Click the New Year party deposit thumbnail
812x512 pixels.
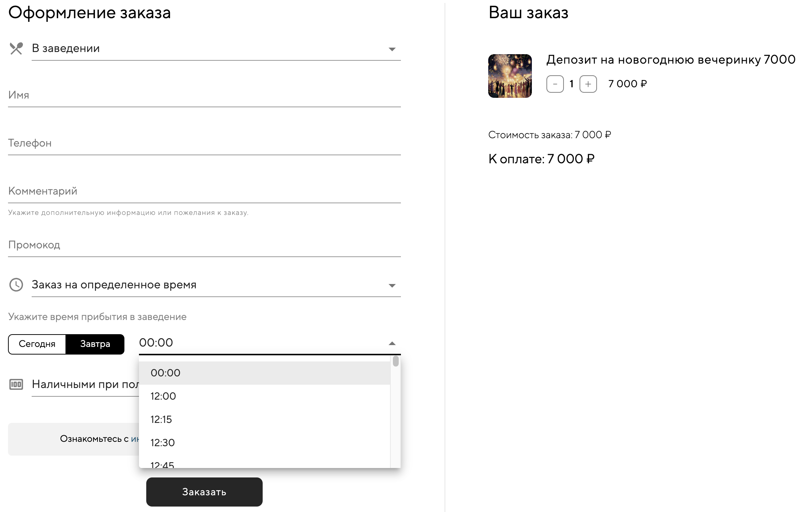(510, 76)
